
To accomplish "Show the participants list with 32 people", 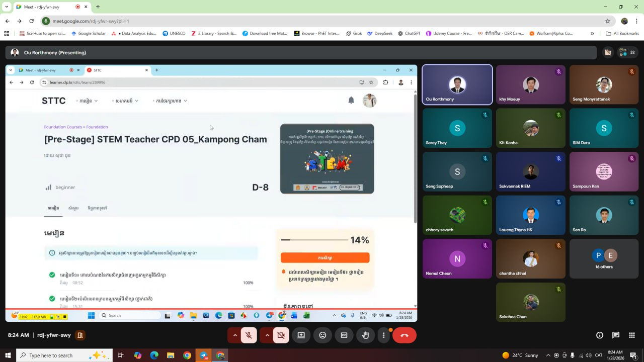I will tap(627, 52).
